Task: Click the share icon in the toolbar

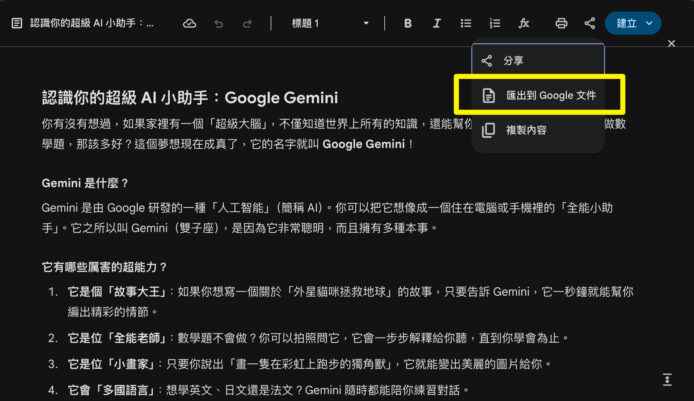Action: click(x=590, y=23)
